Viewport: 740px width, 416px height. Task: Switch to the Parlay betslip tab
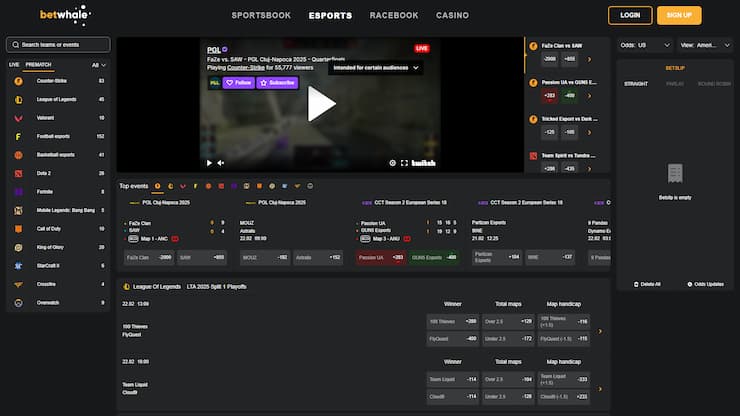coord(675,83)
